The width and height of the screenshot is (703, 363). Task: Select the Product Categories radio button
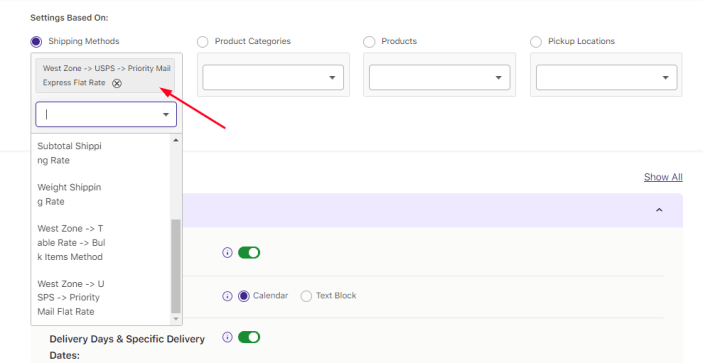(203, 42)
